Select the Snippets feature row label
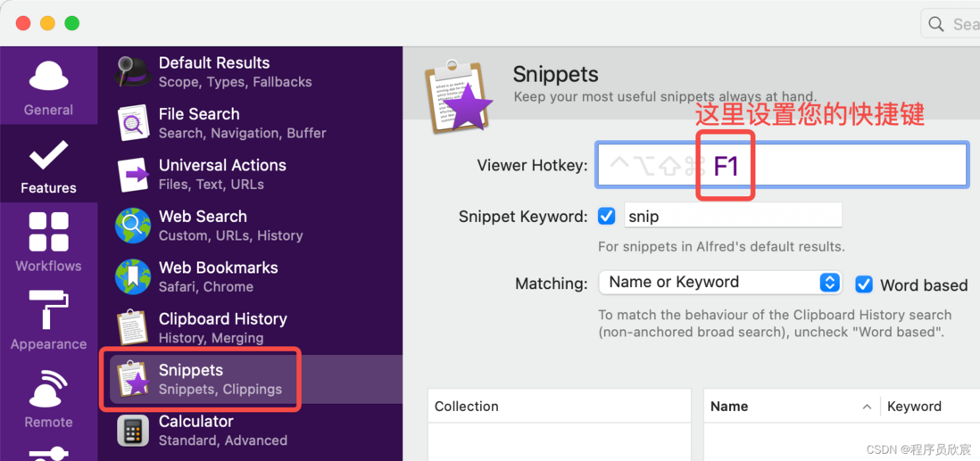980x461 pixels. point(191,370)
